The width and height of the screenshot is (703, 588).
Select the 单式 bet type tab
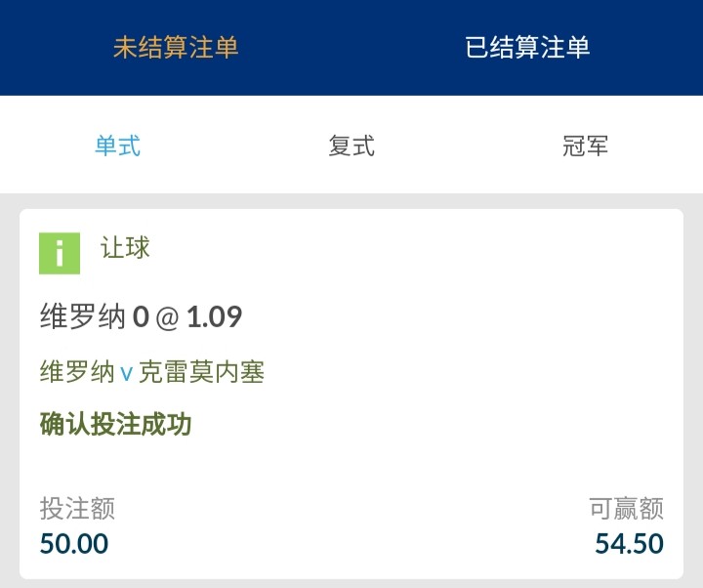117,147
